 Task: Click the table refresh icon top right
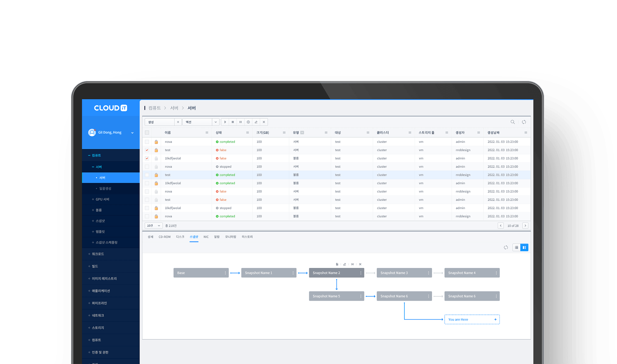[524, 122]
